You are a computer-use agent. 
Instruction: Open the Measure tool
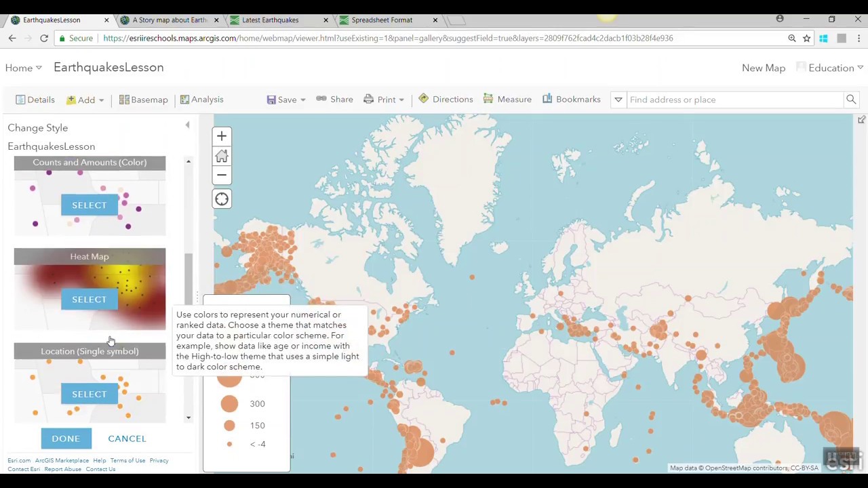(x=507, y=100)
